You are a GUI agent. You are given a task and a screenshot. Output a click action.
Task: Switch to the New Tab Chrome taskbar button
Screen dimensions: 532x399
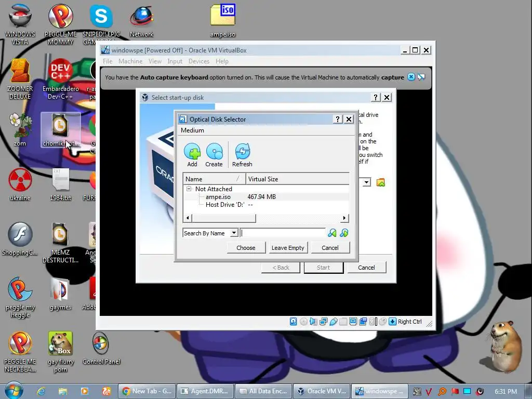pos(147,391)
